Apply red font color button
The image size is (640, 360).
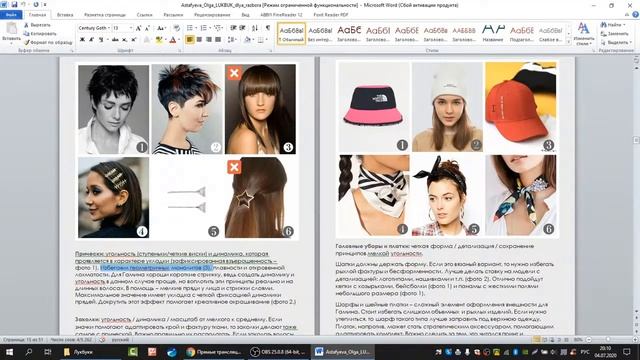(173, 40)
